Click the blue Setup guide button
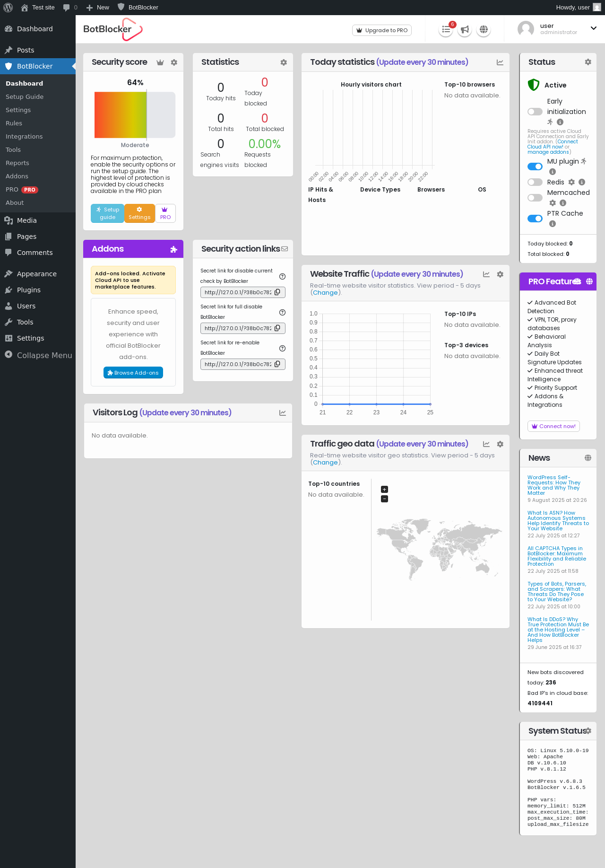 (107, 213)
